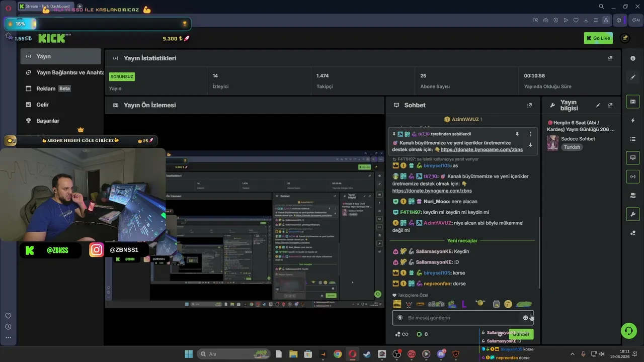Unpin the pinned chat message
The width and height of the screenshot is (644, 362).
pyautogui.click(x=517, y=134)
